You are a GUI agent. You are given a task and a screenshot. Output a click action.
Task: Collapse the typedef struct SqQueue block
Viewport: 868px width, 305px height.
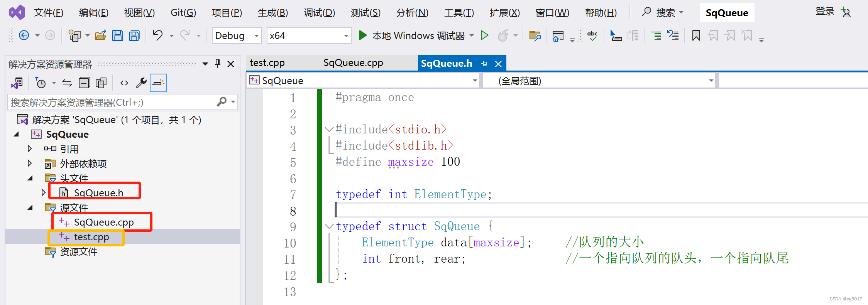pos(329,226)
